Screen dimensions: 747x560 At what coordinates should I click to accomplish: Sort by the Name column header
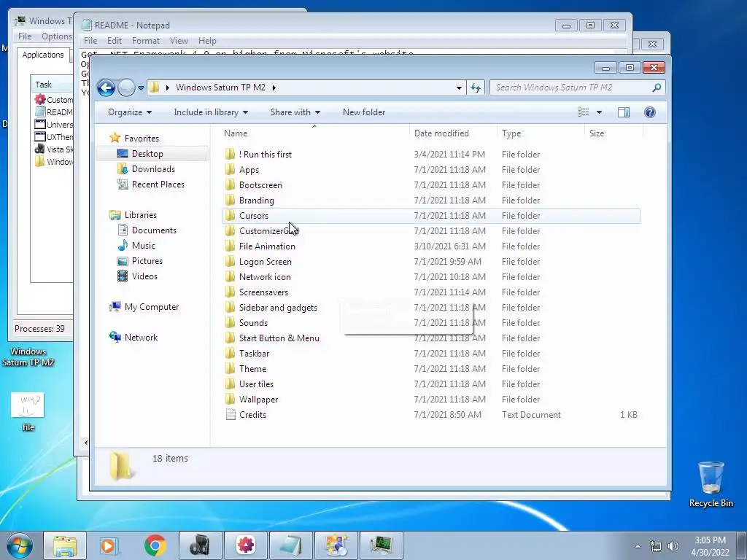236,134
